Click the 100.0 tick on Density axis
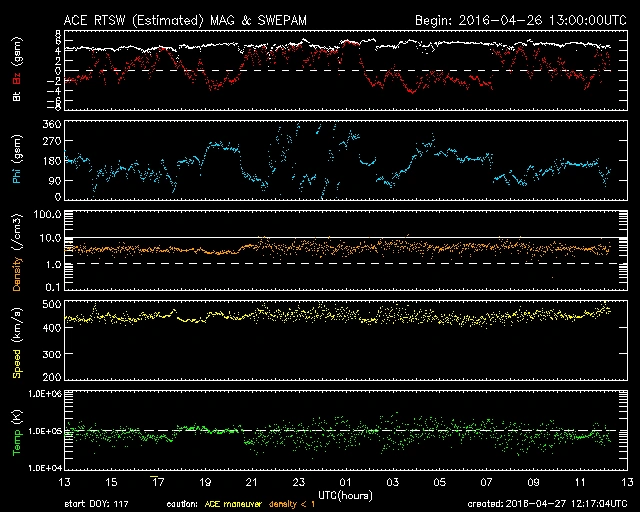This screenshot has width=640, height=512. [x=50, y=215]
